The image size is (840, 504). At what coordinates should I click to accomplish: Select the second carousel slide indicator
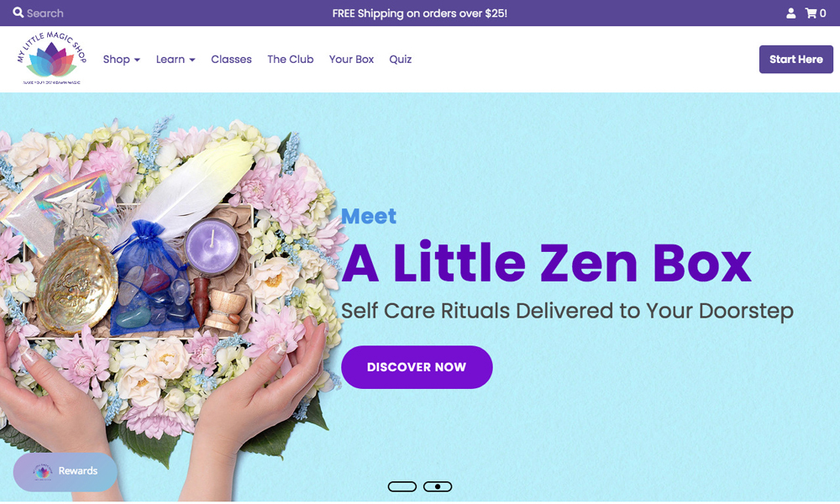(x=437, y=486)
